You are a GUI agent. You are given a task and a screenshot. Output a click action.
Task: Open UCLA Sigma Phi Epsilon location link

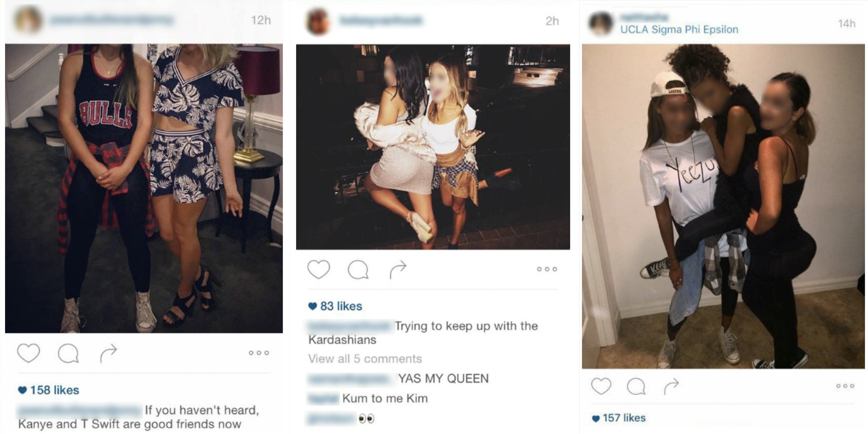[x=679, y=29]
